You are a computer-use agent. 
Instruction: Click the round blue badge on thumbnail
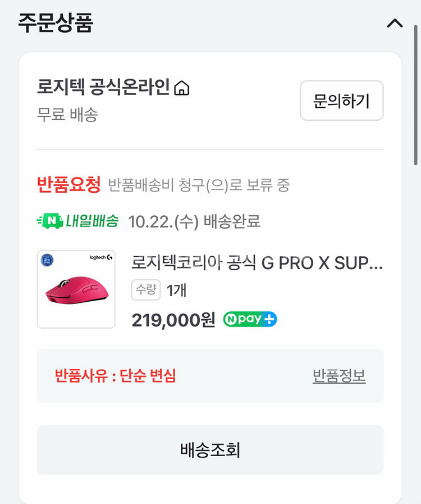point(48,260)
